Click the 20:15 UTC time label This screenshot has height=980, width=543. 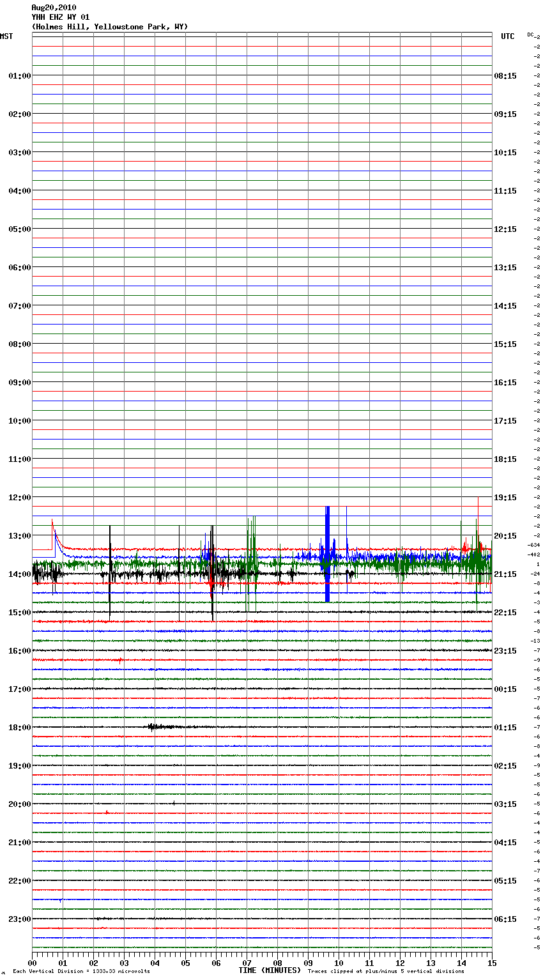pyautogui.click(x=505, y=536)
